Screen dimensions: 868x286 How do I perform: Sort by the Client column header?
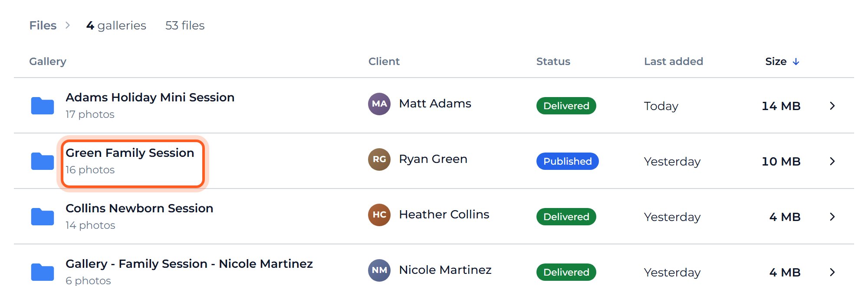(x=384, y=62)
